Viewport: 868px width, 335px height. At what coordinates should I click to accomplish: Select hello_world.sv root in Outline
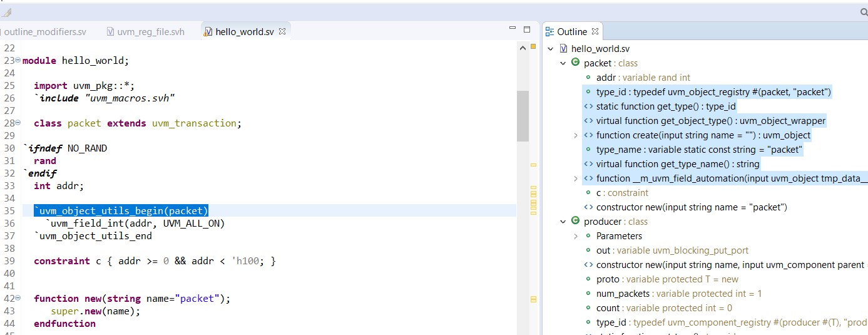(600, 49)
